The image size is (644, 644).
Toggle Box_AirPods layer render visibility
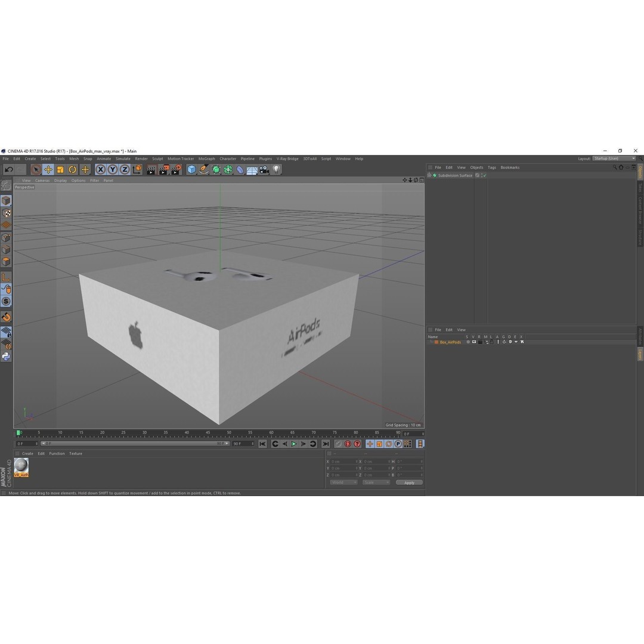(479, 342)
